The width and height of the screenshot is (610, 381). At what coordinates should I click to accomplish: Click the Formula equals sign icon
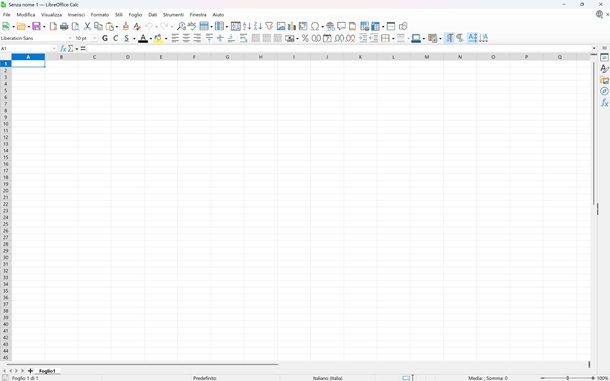(83, 48)
